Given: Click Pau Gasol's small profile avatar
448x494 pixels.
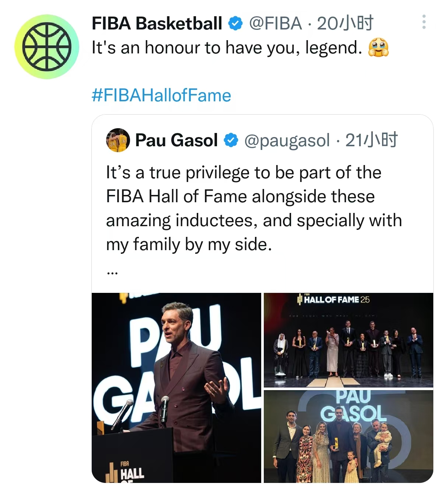Looking at the screenshot, I should coord(118,140).
